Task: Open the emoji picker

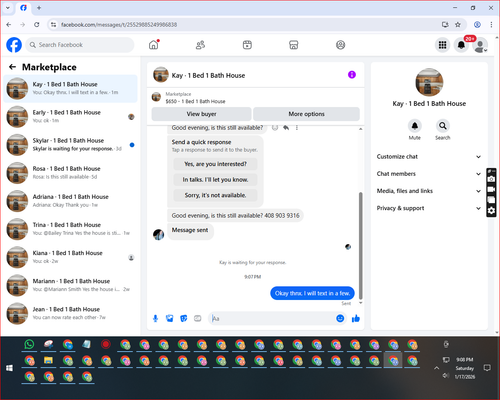Action: pyautogui.click(x=340, y=319)
